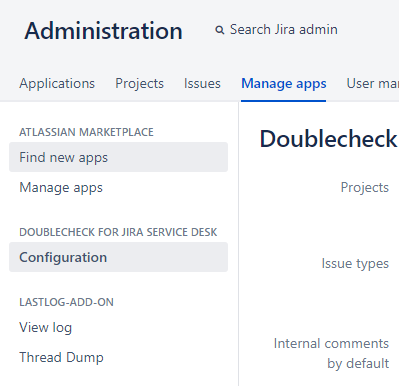Click the Lastlog-add-on section header

(66, 302)
